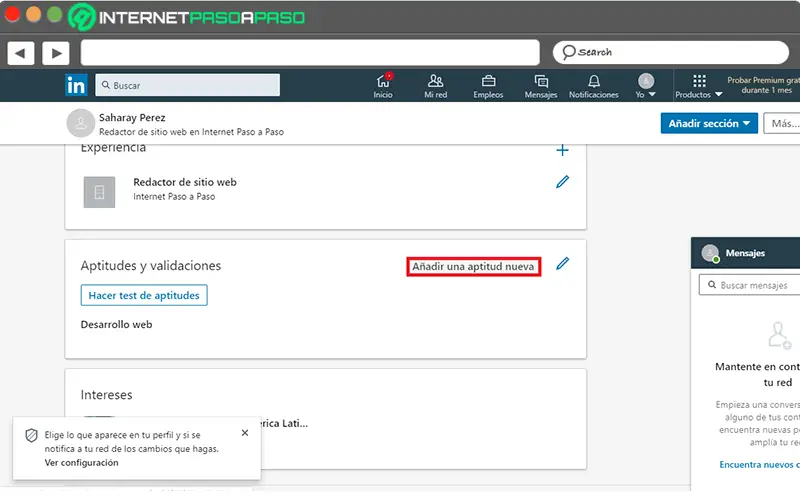
Task: Click the LinkedIn Buscar search box
Action: pos(187,85)
